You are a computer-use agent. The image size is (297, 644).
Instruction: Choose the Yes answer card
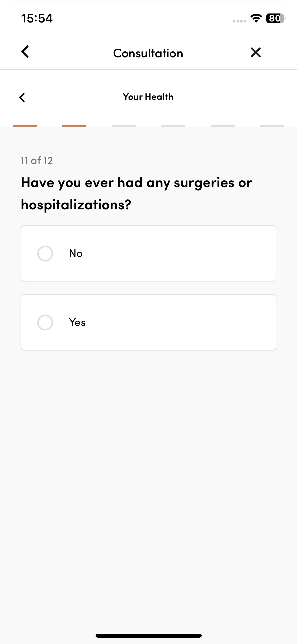[148, 322]
